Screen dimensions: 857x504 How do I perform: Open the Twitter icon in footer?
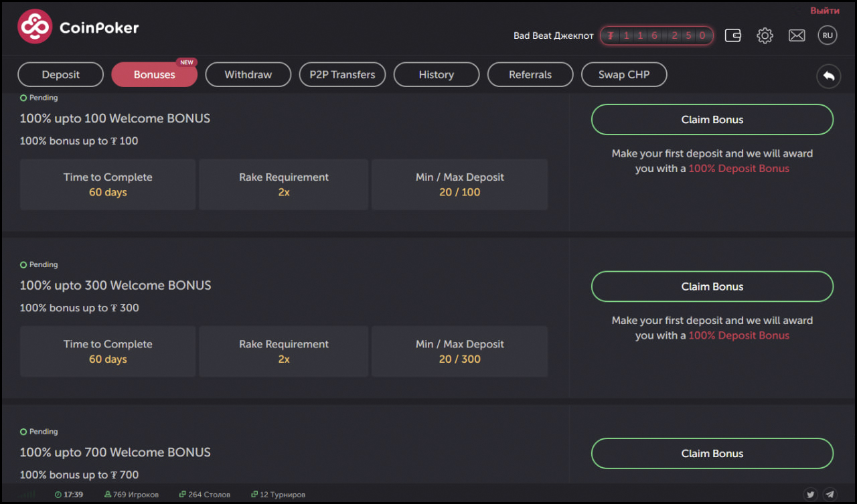[x=811, y=495]
